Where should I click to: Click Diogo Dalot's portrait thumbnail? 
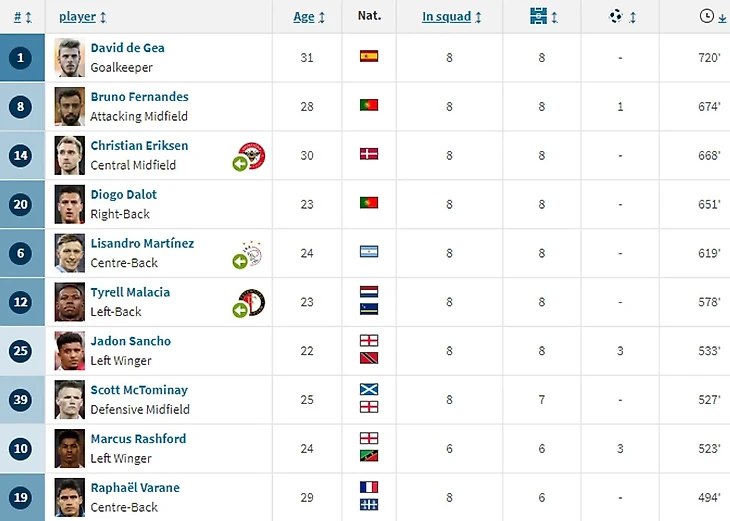point(70,204)
